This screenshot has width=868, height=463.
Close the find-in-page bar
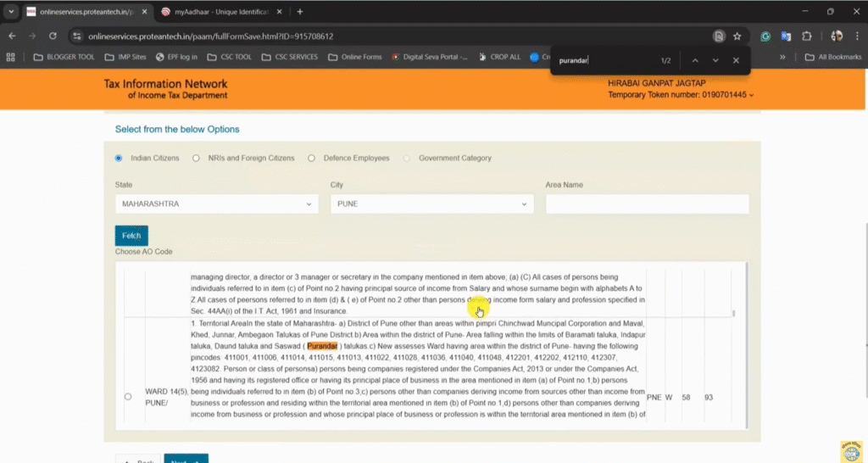pos(736,60)
